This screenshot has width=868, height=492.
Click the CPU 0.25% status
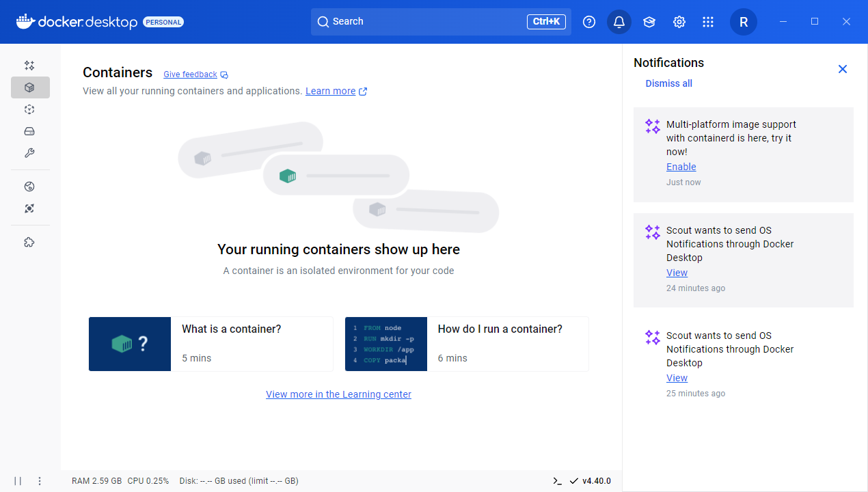point(148,481)
